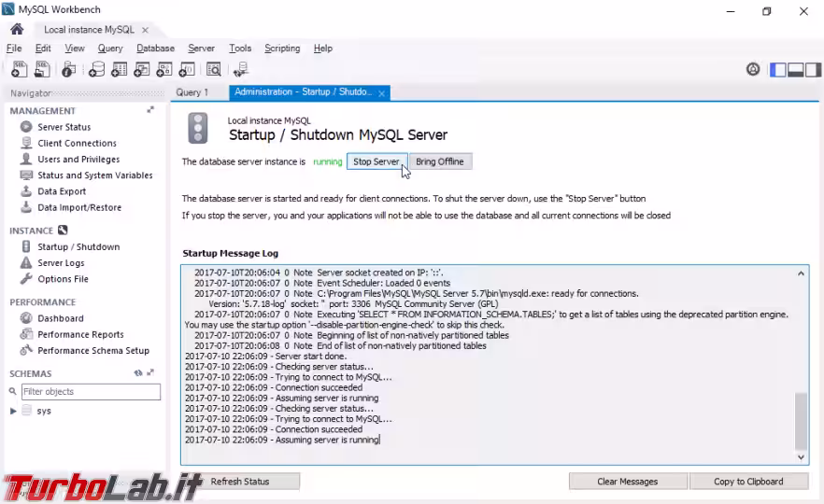
Task: Click the Clear Messages button
Action: (x=628, y=482)
